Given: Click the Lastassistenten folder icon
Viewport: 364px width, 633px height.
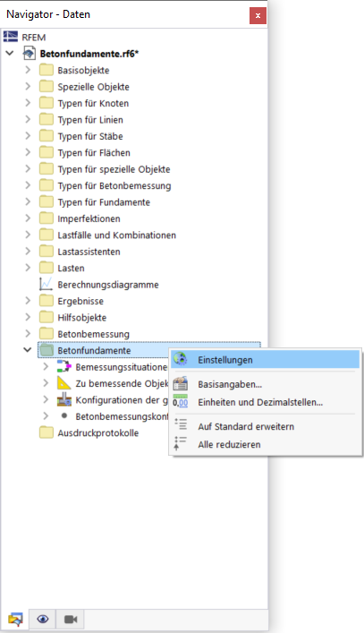Looking at the screenshot, I should 47,252.
